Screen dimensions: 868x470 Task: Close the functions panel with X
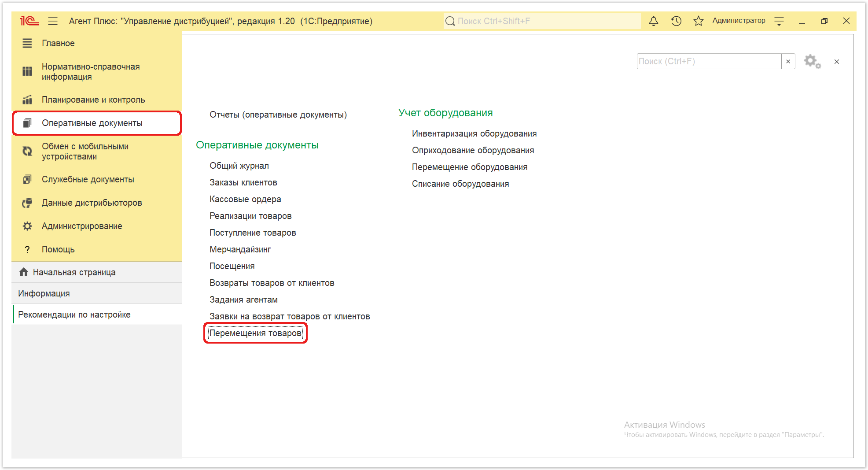[837, 62]
